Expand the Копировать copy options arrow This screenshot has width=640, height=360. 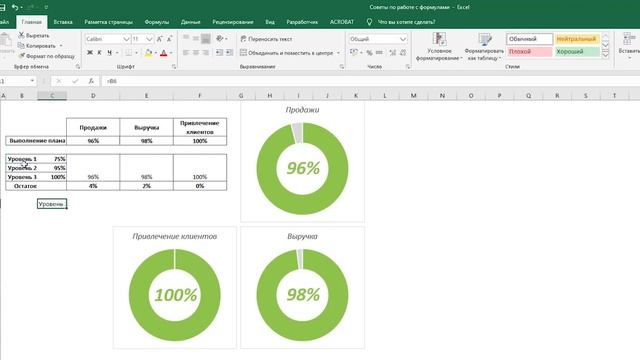point(61,46)
